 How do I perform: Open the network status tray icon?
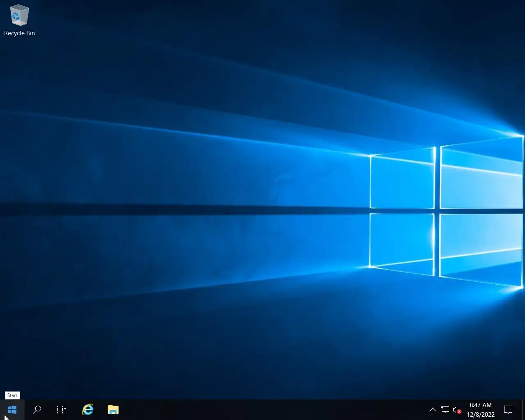(x=445, y=409)
